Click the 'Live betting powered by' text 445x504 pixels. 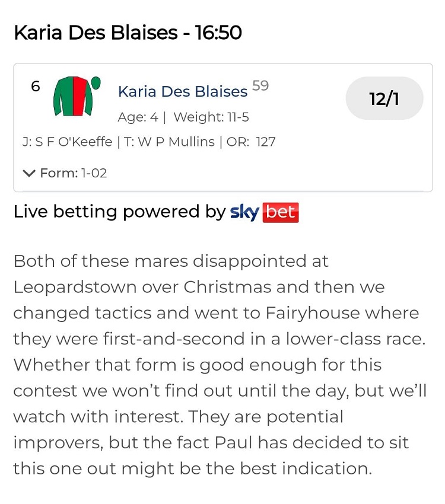click(119, 212)
